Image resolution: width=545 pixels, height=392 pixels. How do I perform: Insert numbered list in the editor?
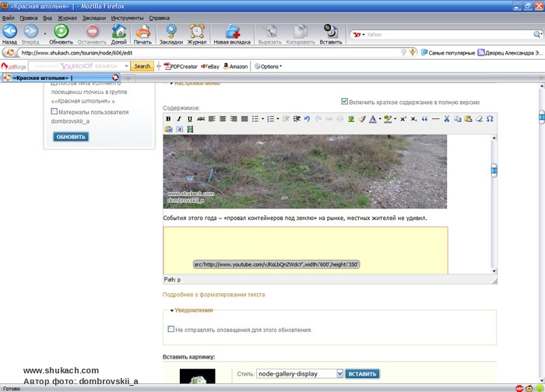[x=270, y=119]
